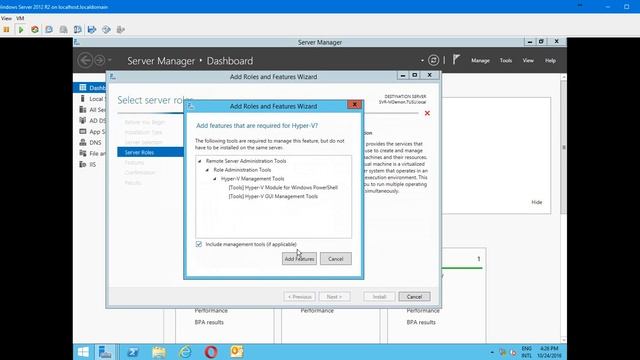Open Outlook from the taskbar
640x360 pixels.
coord(237,352)
